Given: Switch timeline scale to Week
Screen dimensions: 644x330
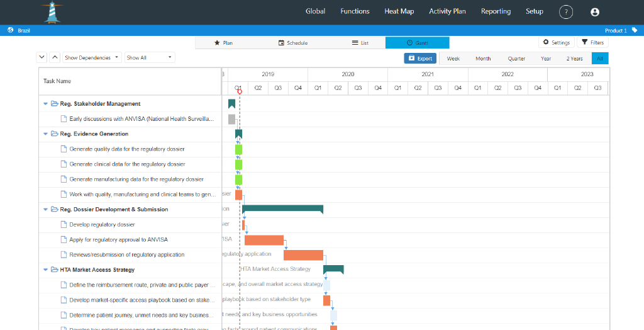Looking at the screenshot, I should pos(453,59).
